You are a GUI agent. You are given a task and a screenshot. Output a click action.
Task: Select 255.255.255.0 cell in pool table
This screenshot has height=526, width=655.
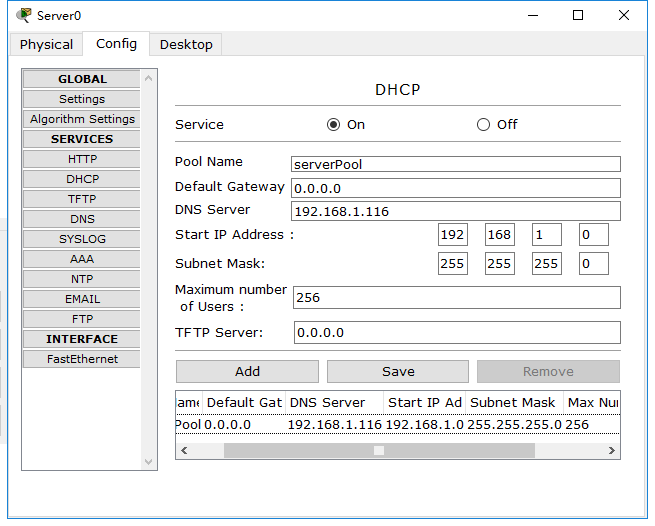coord(514,424)
